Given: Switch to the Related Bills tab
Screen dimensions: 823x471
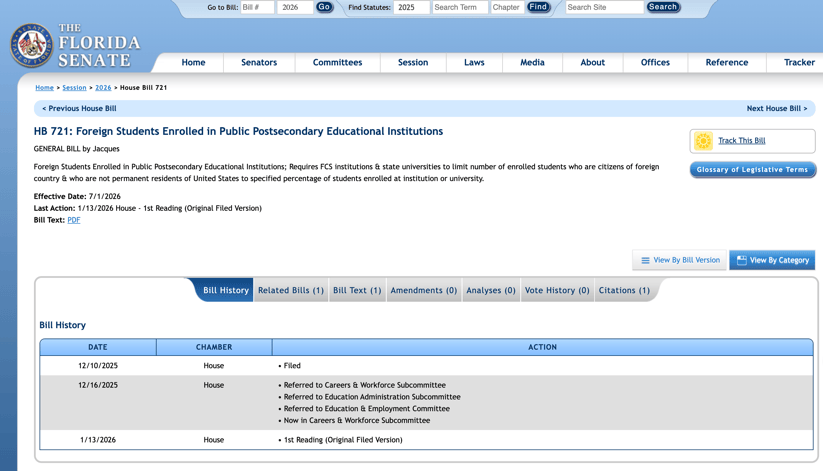Looking at the screenshot, I should tap(290, 290).
